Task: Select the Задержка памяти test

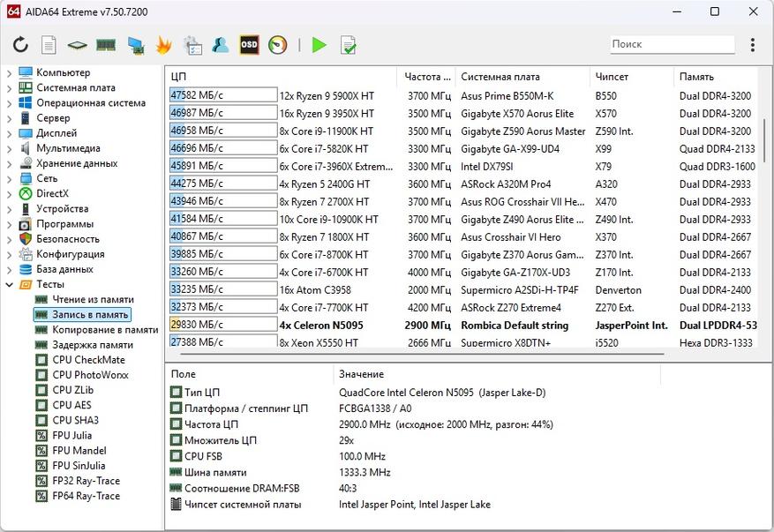Action: 93,345
